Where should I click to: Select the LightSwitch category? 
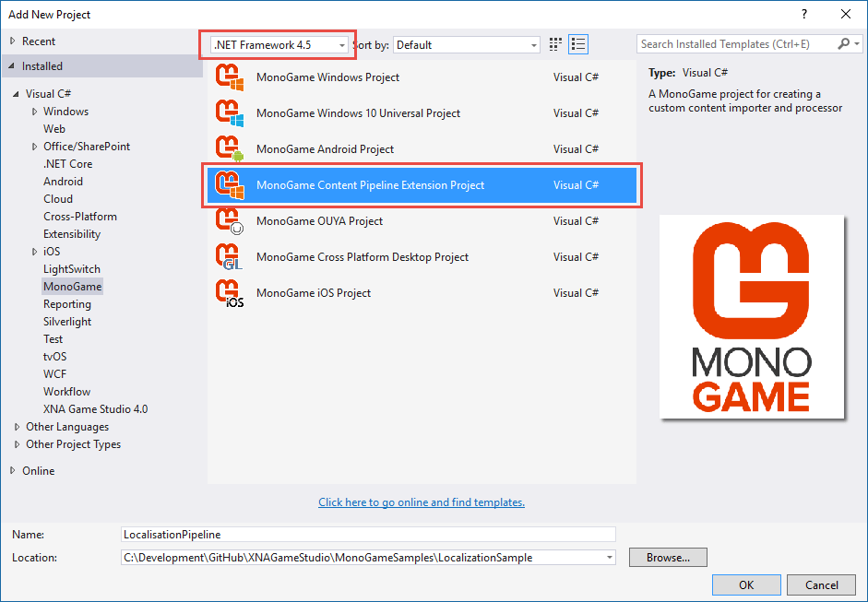pos(72,269)
